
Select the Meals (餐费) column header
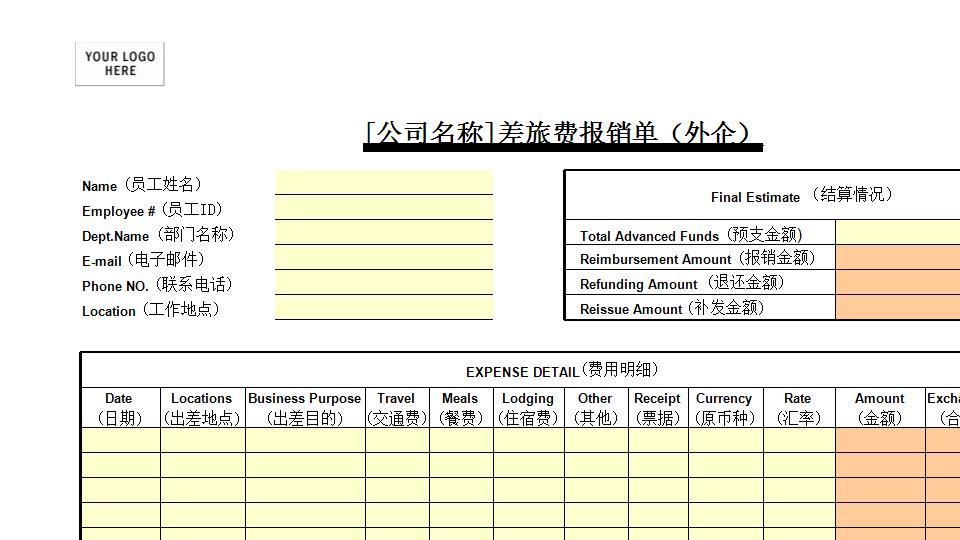click(x=461, y=408)
